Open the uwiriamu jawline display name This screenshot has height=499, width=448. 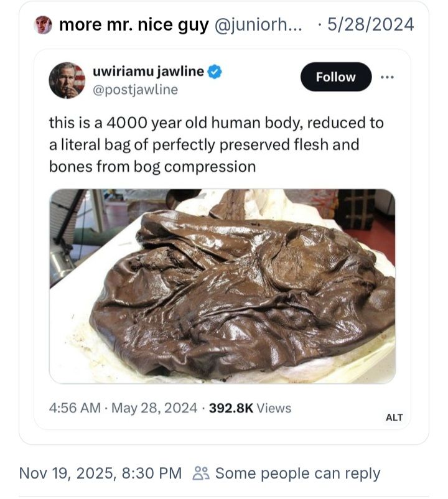pyautogui.click(x=148, y=72)
